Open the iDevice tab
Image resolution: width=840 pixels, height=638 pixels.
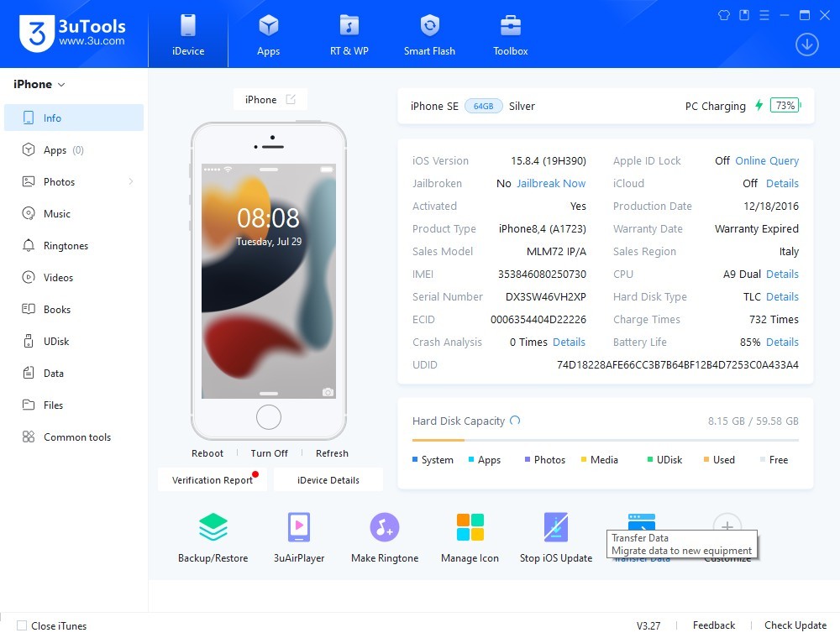(x=188, y=34)
